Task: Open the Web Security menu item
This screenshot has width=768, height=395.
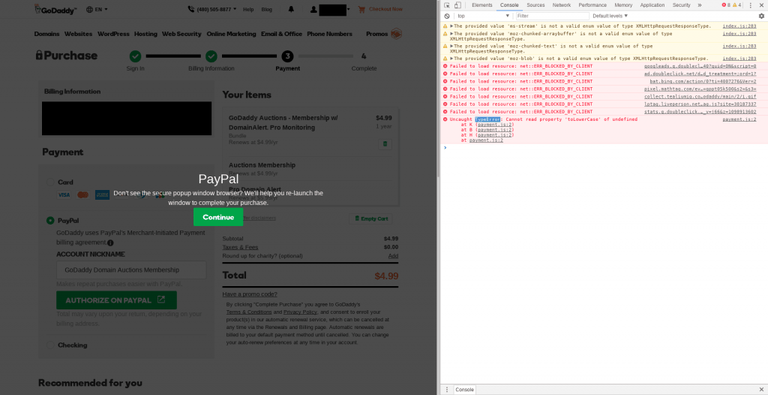Action: 182,34
